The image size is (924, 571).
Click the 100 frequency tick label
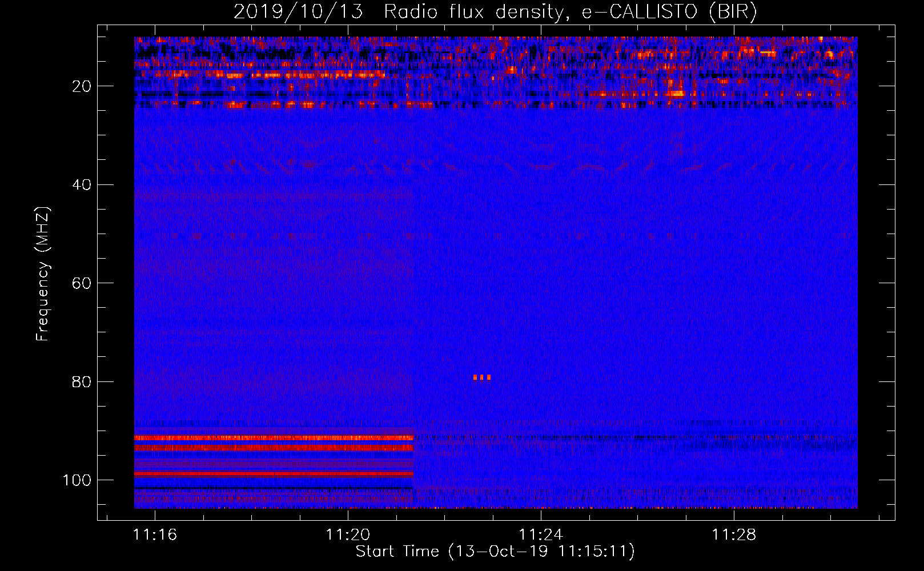pos(78,480)
